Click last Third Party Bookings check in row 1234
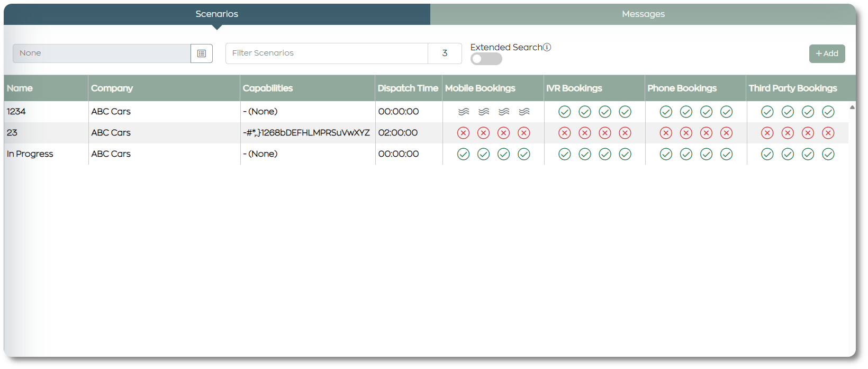The image size is (868, 369). click(828, 112)
